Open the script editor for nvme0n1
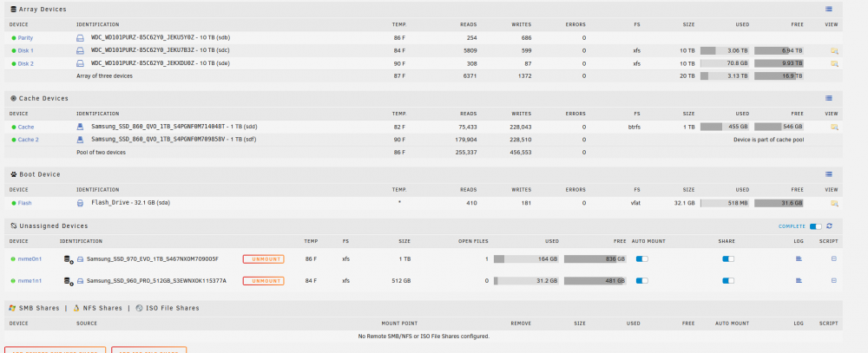 (x=834, y=258)
